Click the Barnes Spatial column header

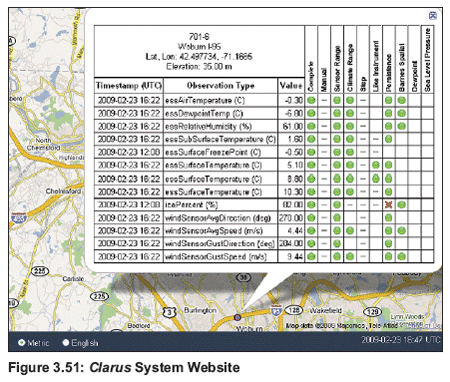[x=401, y=67]
